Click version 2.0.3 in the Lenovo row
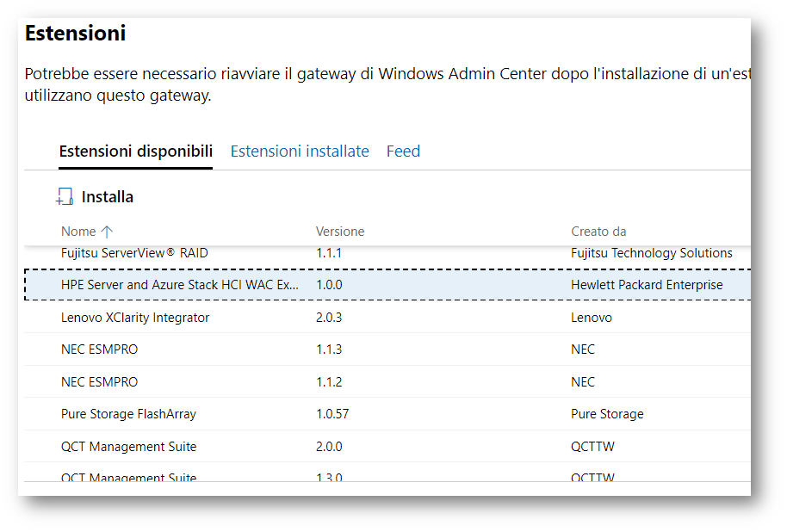This screenshot has width=787, height=532. 329,317
